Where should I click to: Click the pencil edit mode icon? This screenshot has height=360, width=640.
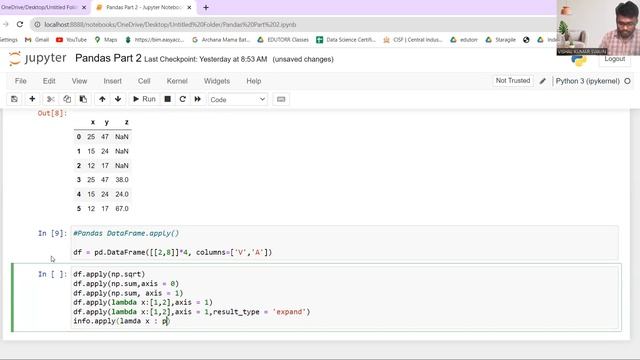click(542, 81)
